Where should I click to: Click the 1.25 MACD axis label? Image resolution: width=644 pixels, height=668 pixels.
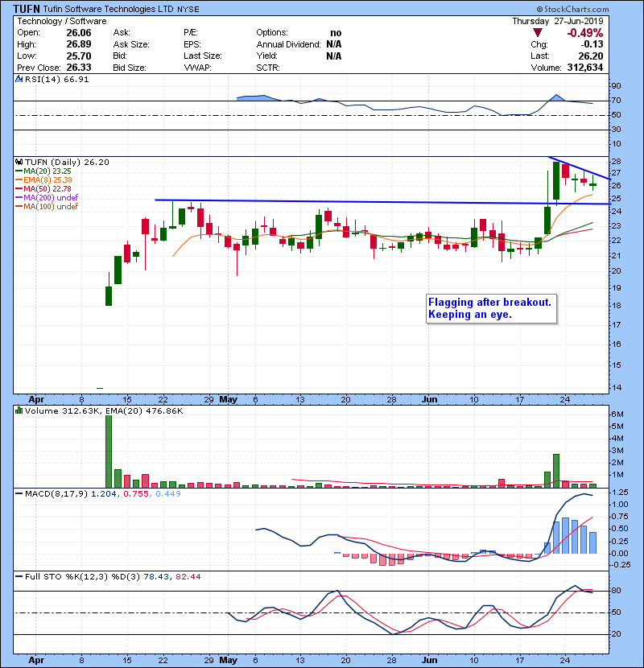(620, 492)
